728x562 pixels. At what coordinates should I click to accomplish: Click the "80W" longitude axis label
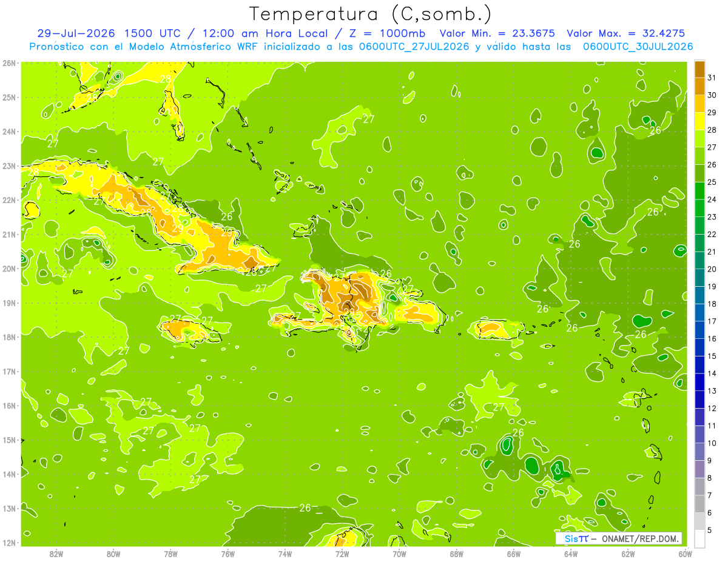pyautogui.click(x=113, y=554)
